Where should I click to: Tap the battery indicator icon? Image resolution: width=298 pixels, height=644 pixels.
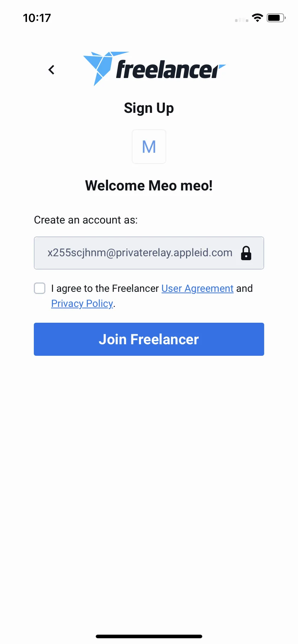pyautogui.click(x=276, y=18)
